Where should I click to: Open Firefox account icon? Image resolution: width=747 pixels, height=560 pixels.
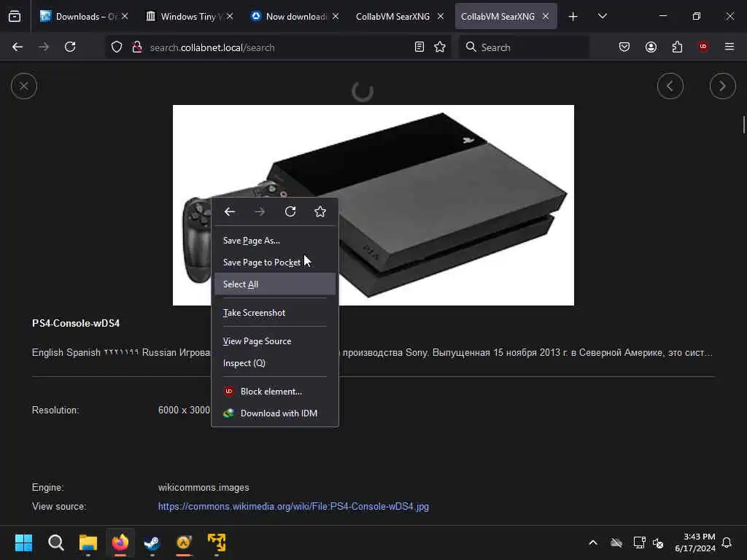tap(651, 47)
